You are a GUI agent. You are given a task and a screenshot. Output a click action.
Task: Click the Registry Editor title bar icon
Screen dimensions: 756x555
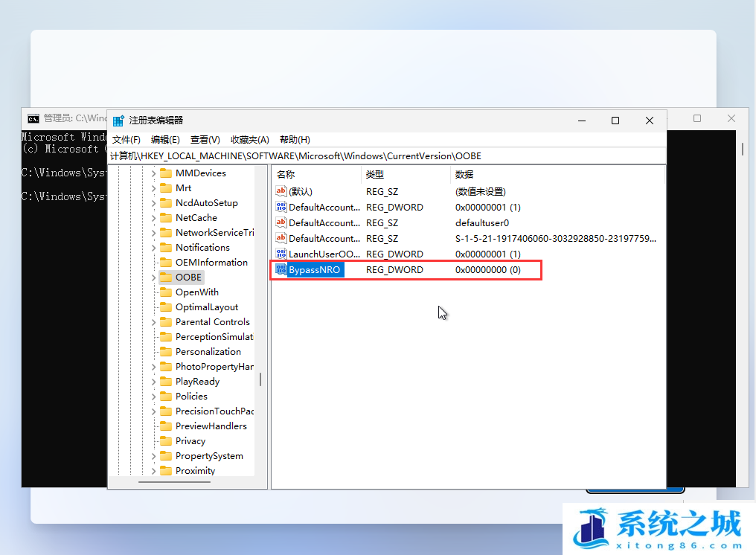coord(118,121)
